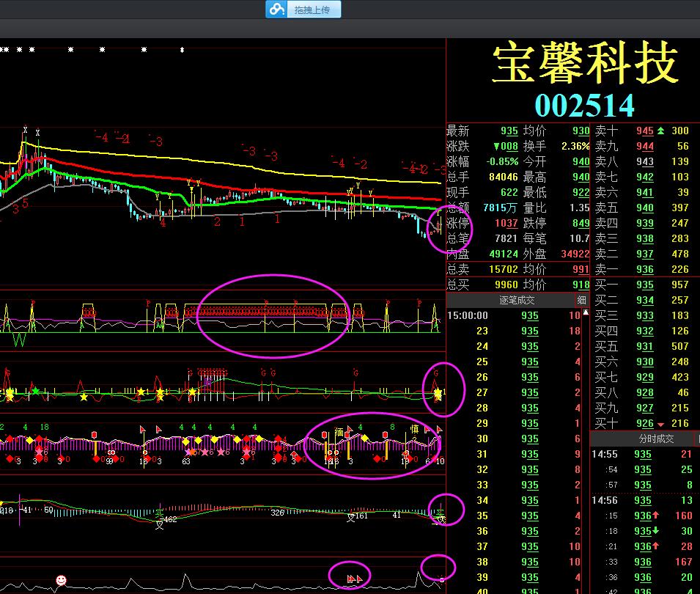700x594 pixels.
Task: Click the 现手 value 622
Action: 509,192
